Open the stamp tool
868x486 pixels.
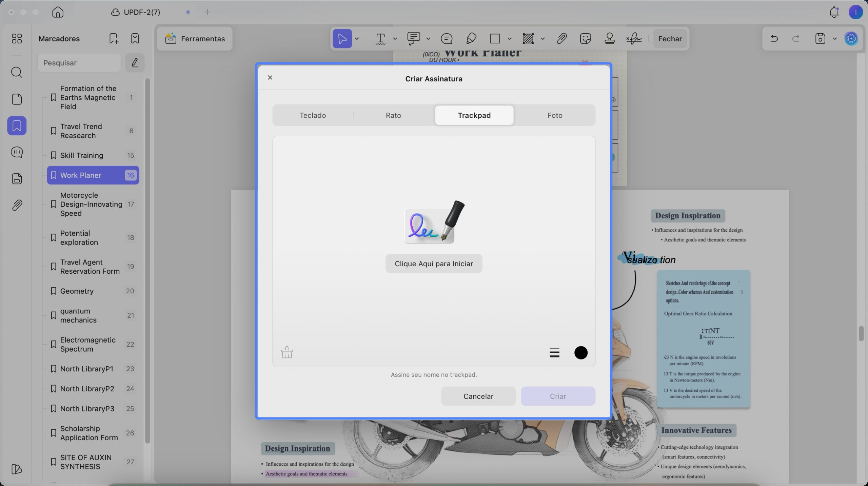[x=610, y=39]
